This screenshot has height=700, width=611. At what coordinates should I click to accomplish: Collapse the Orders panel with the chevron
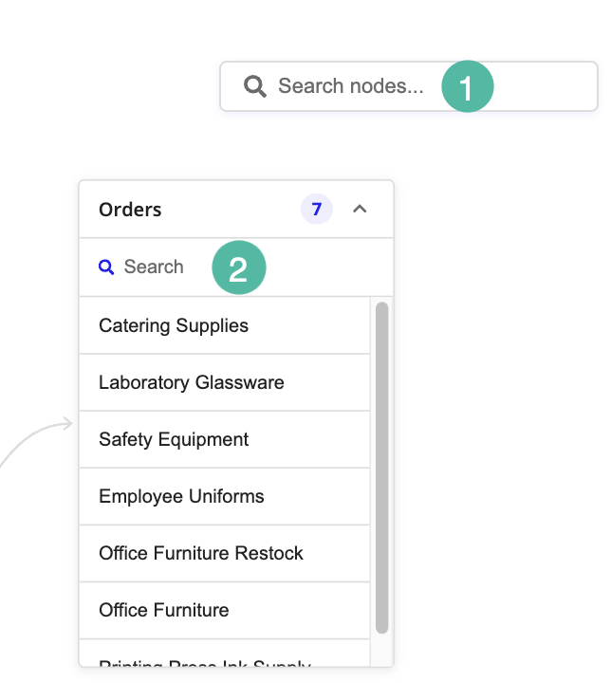(x=360, y=209)
